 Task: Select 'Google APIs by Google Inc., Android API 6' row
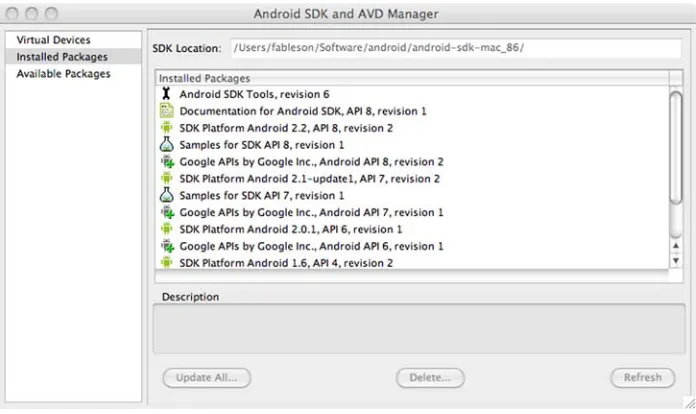click(412, 246)
